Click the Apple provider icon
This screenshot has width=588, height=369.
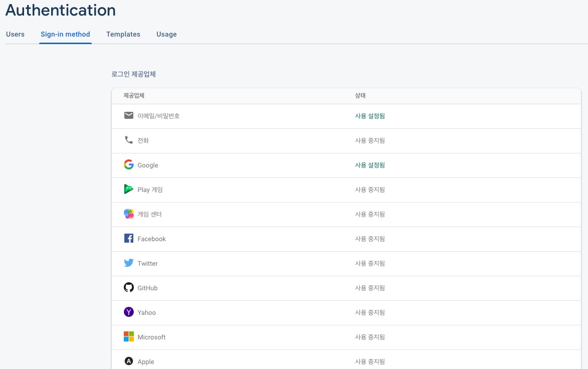click(129, 361)
